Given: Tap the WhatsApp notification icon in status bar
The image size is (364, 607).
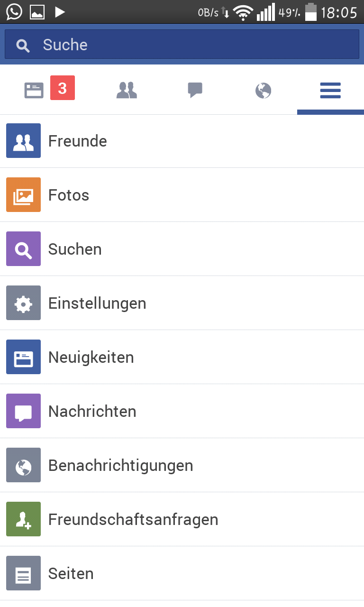Looking at the screenshot, I should click(x=14, y=11).
